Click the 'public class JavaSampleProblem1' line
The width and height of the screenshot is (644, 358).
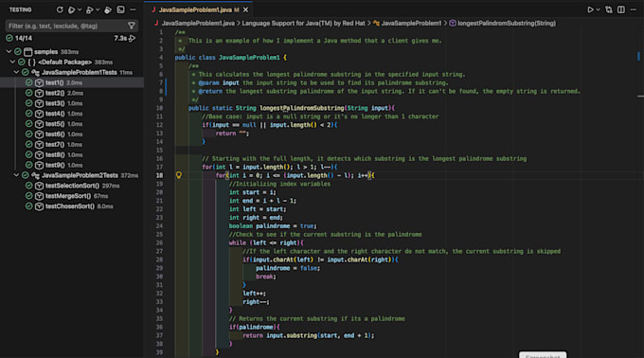click(x=231, y=58)
